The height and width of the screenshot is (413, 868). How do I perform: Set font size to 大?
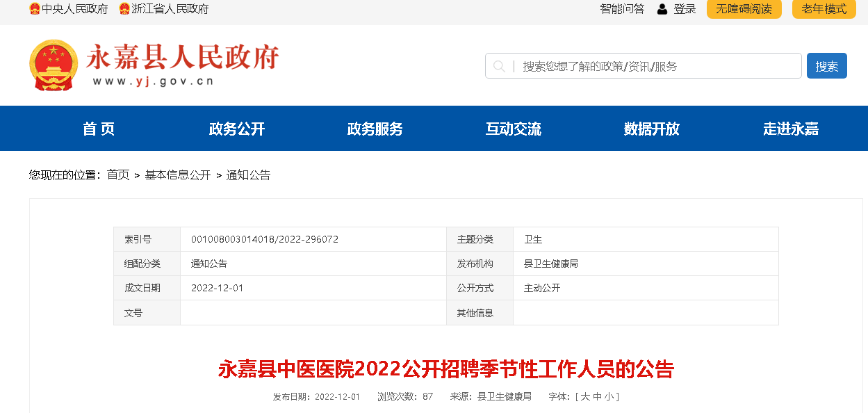(x=585, y=396)
